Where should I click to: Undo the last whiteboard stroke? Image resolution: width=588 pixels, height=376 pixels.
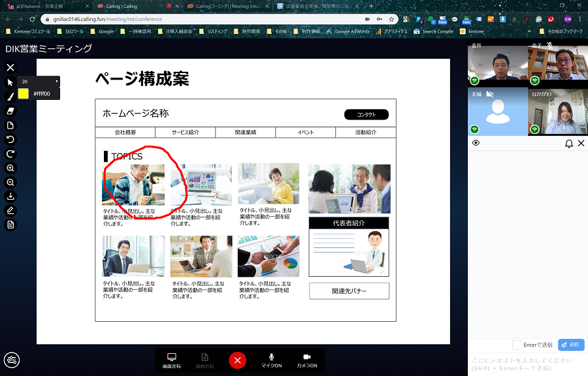click(x=10, y=139)
